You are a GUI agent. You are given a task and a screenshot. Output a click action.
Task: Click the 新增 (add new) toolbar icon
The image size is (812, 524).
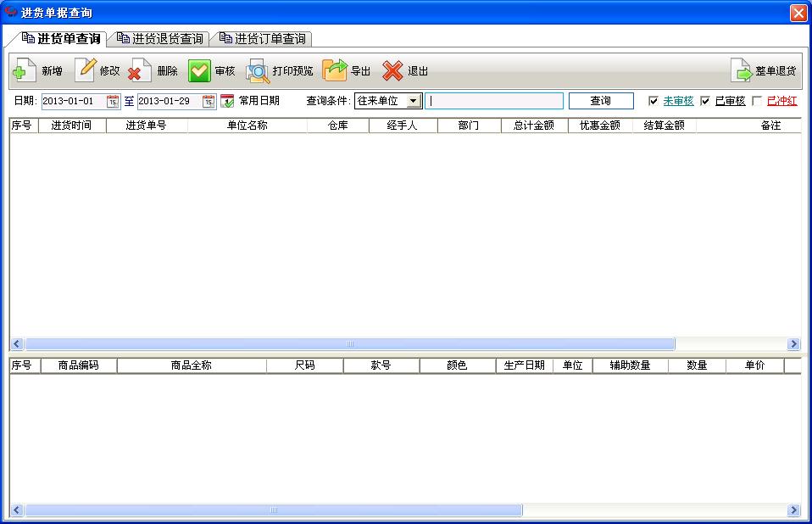24,70
